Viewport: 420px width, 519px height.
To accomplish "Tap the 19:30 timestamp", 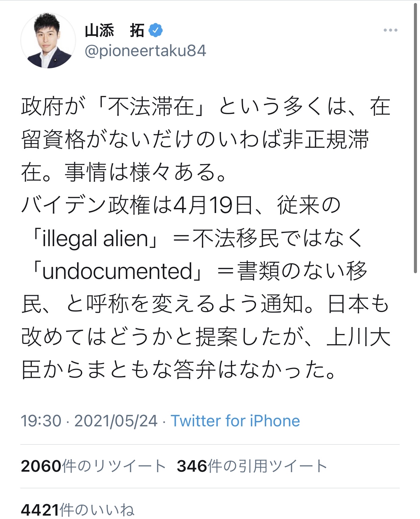I will tap(41, 421).
